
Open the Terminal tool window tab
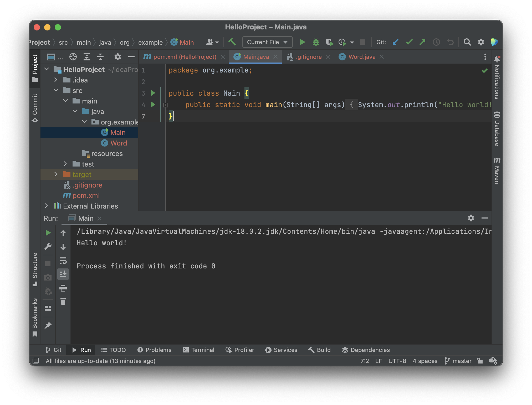[199, 350]
